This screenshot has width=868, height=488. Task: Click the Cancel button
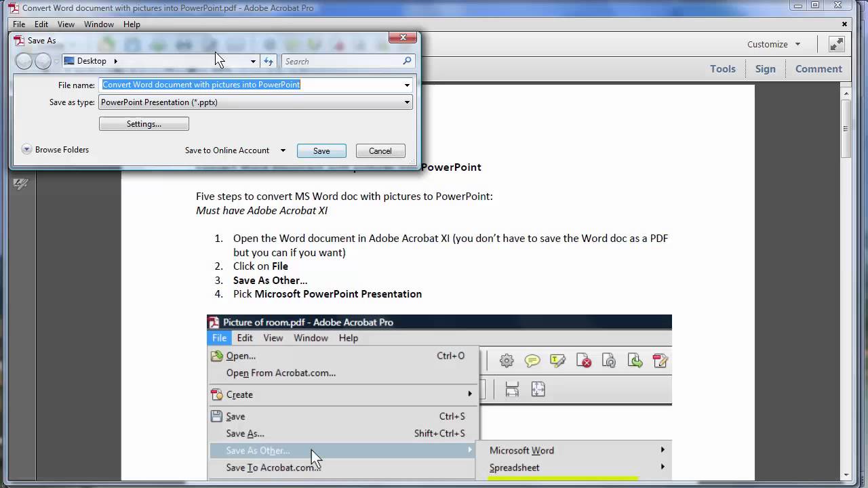coord(380,151)
